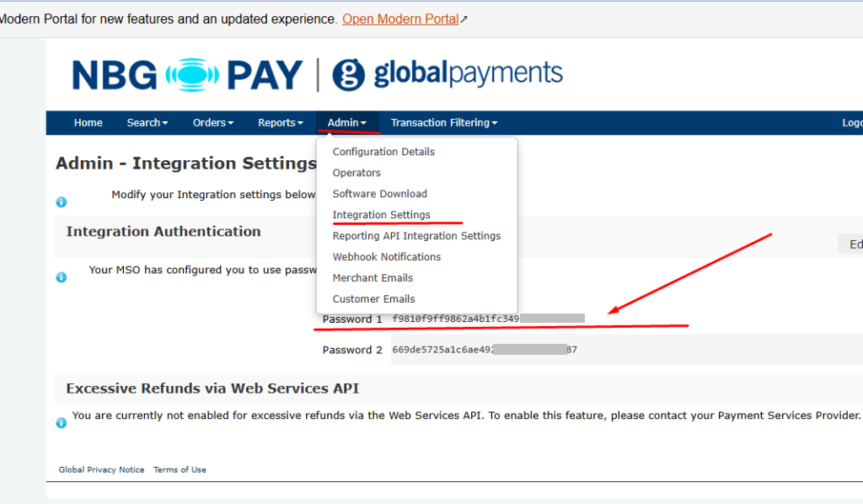Open Operators in the Admin menu

pyautogui.click(x=356, y=173)
